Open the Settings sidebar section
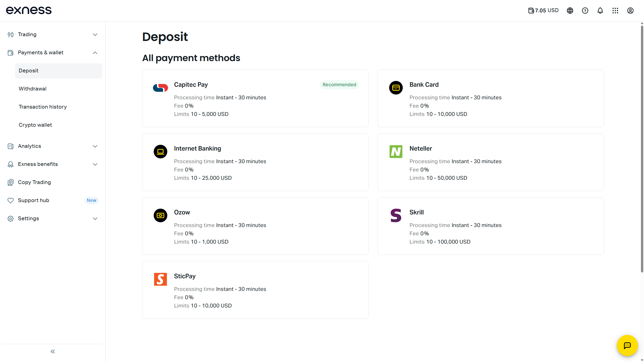The height and width of the screenshot is (362, 644). point(53,218)
